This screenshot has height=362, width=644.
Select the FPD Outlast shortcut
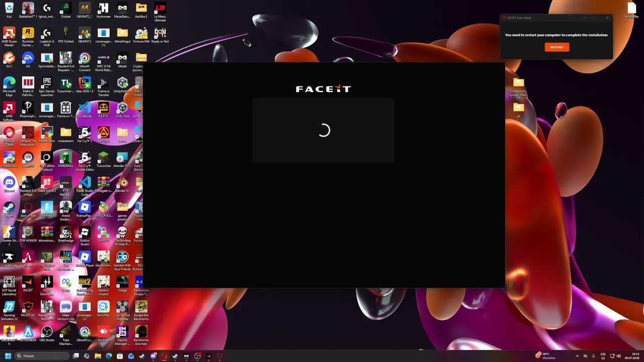tap(66, 36)
